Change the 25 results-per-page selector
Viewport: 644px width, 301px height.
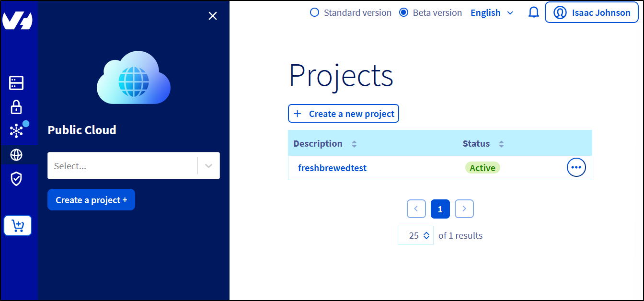[415, 235]
